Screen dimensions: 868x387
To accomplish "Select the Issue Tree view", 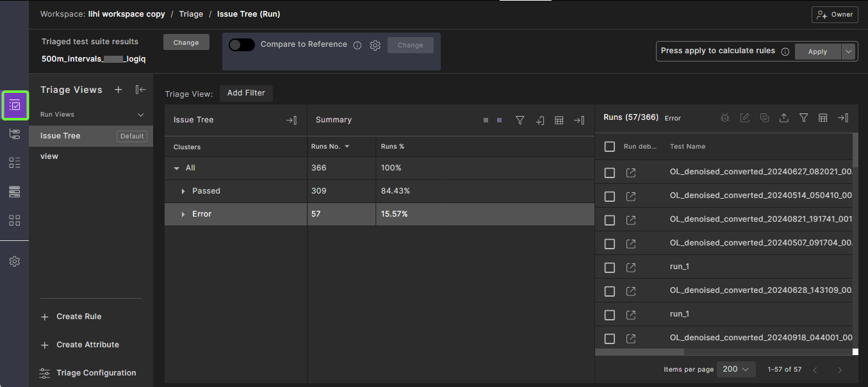I will pyautogui.click(x=61, y=136).
